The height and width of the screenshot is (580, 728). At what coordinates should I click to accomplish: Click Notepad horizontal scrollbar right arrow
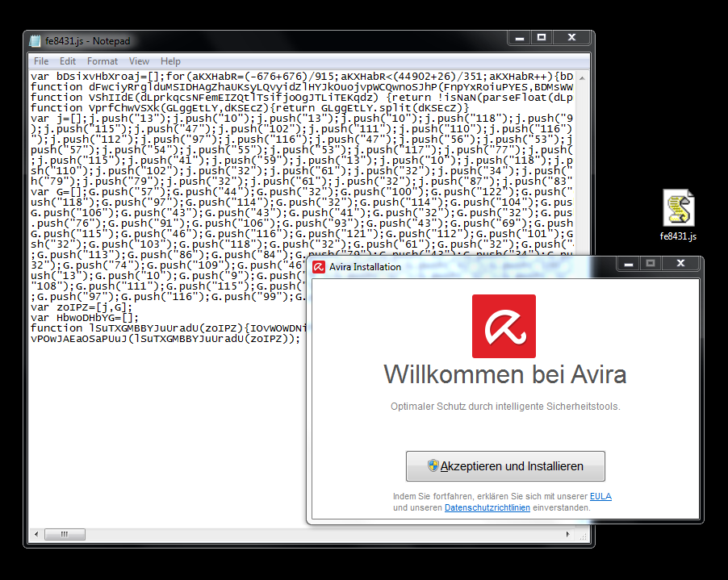click(568, 535)
